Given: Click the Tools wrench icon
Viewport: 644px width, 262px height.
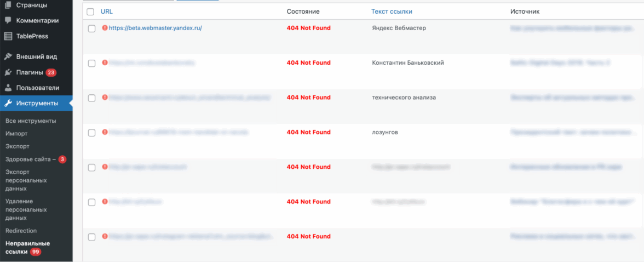Looking at the screenshot, I should tap(8, 103).
